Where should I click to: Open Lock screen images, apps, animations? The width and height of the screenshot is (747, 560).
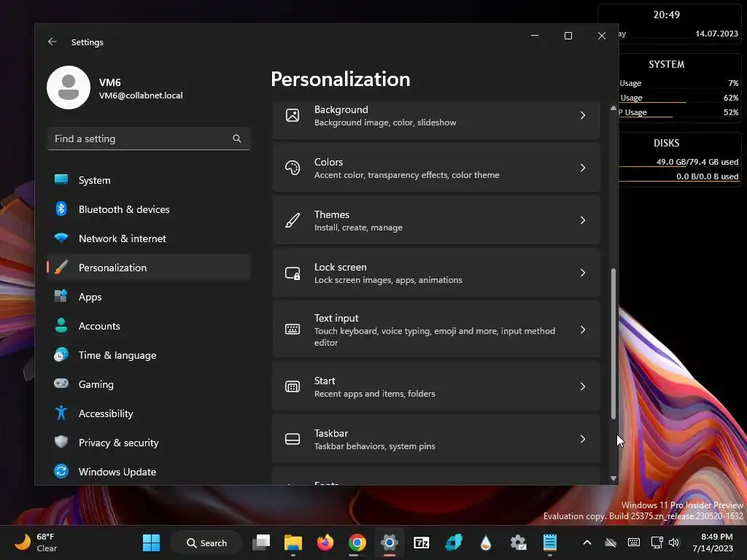point(436,273)
